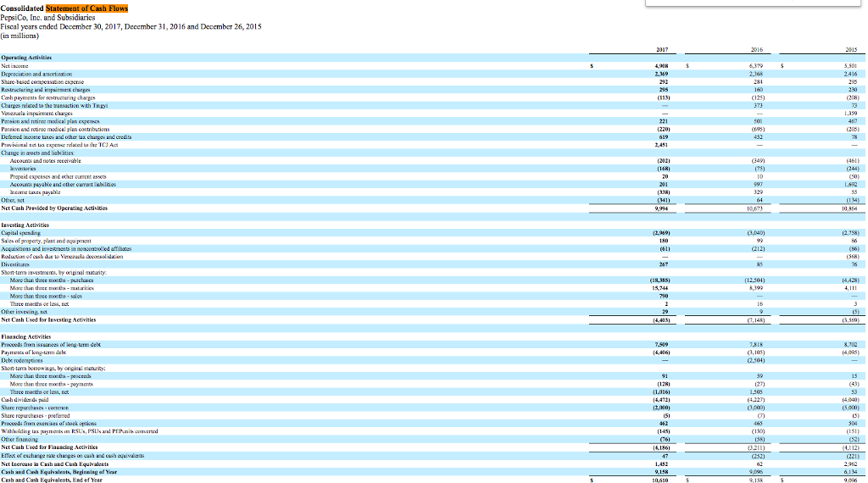Select the 'Payments of long-term debt' row label
Viewport: 868px width, 483px height.
(x=33, y=352)
